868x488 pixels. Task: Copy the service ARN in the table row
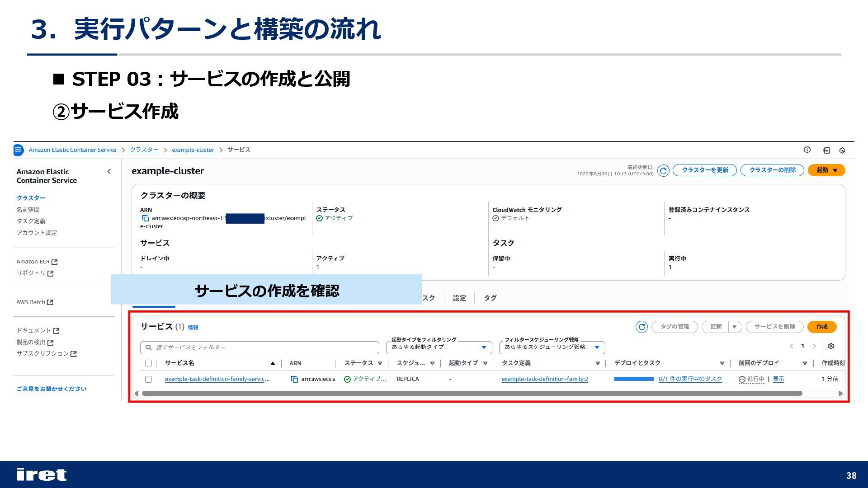click(x=294, y=379)
